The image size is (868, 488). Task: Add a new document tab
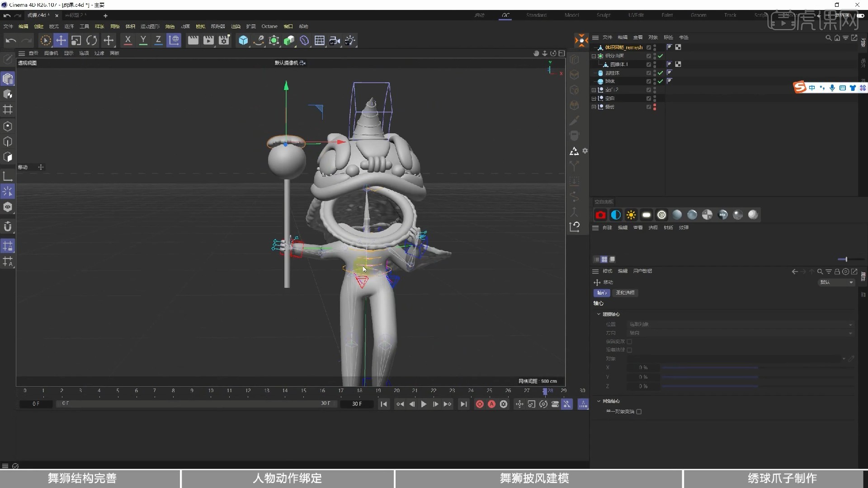point(105,15)
